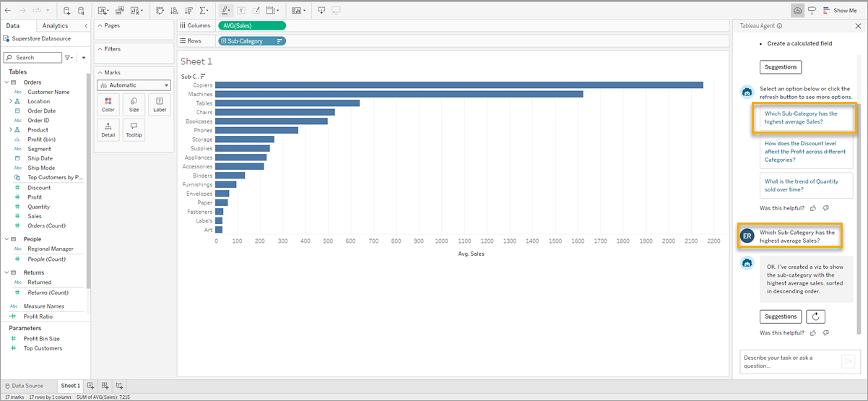Expand the Product hierarchy

[x=11, y=129]
